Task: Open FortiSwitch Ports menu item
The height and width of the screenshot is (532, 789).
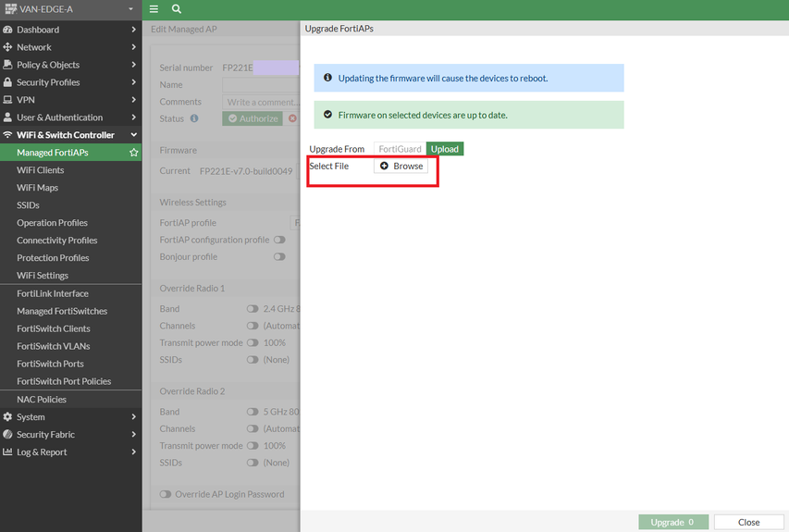Action: click(70, 364)
